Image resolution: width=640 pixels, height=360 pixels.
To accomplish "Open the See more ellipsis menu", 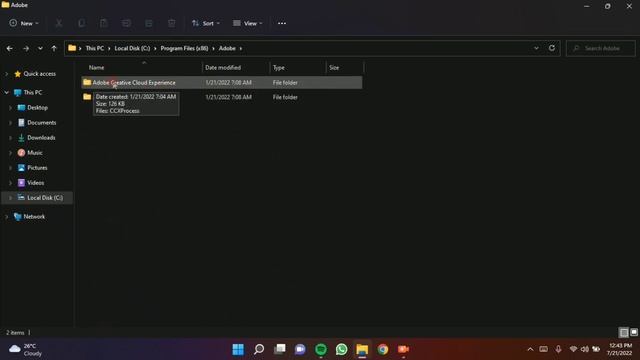I will pyautogui.click(x=282, y=23).
